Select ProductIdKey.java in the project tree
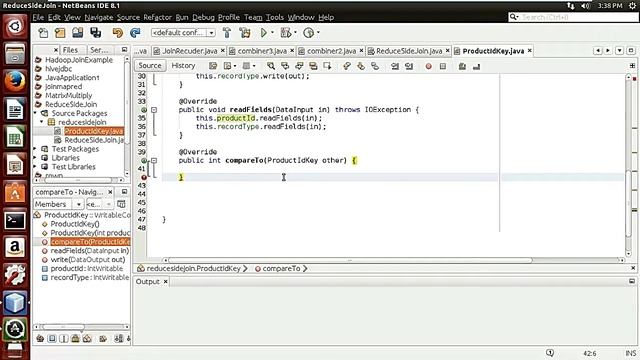The image size is (640, 360). click(93, 131)
